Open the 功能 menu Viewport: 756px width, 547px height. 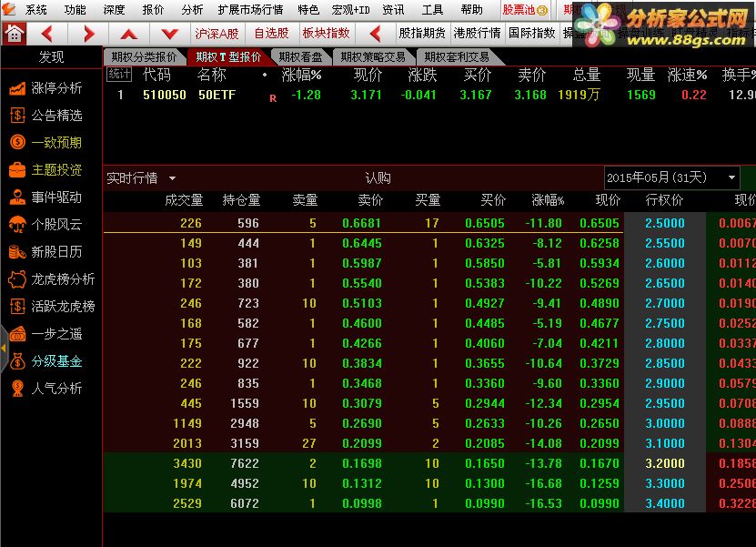[75, 10]
